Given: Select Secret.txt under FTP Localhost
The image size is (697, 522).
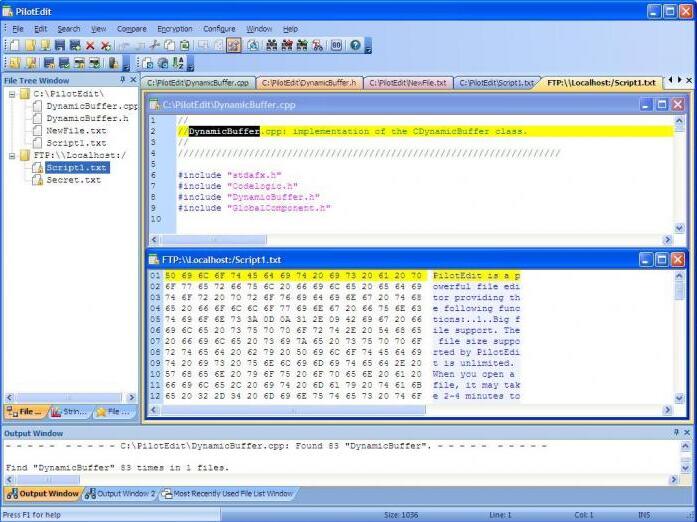Looking at the screenshot, I should (x=74, y=180).
